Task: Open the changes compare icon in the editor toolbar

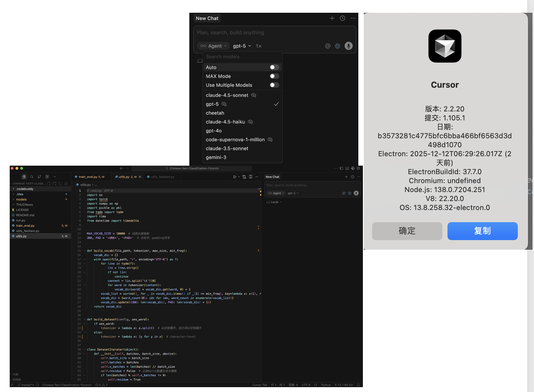Action: pos(244,177)
